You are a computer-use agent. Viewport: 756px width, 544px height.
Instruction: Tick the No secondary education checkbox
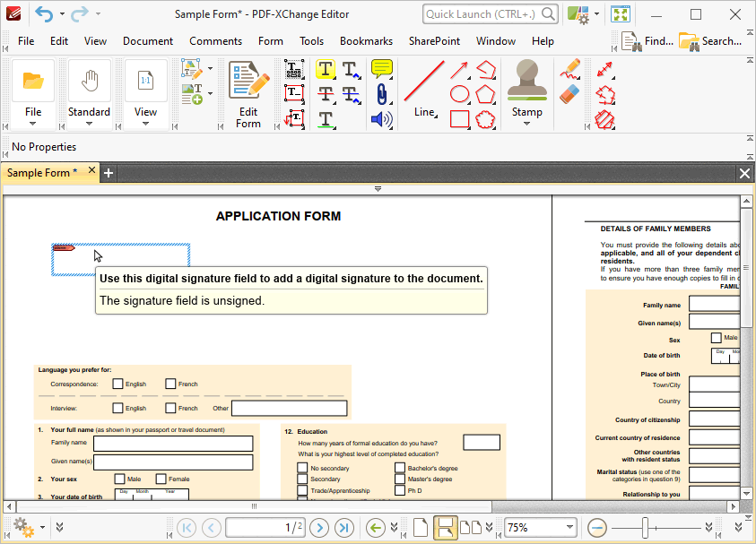(302, 468)
